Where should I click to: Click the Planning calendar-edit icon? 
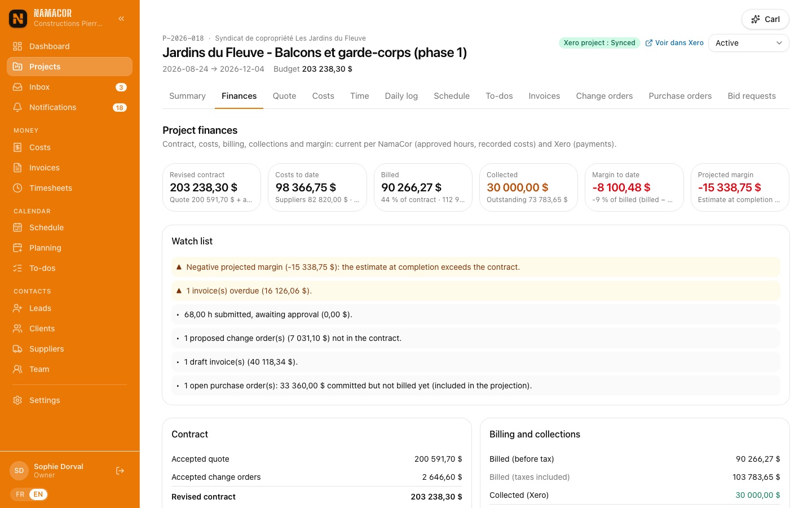pyautogui.click(x=17, y=248)
